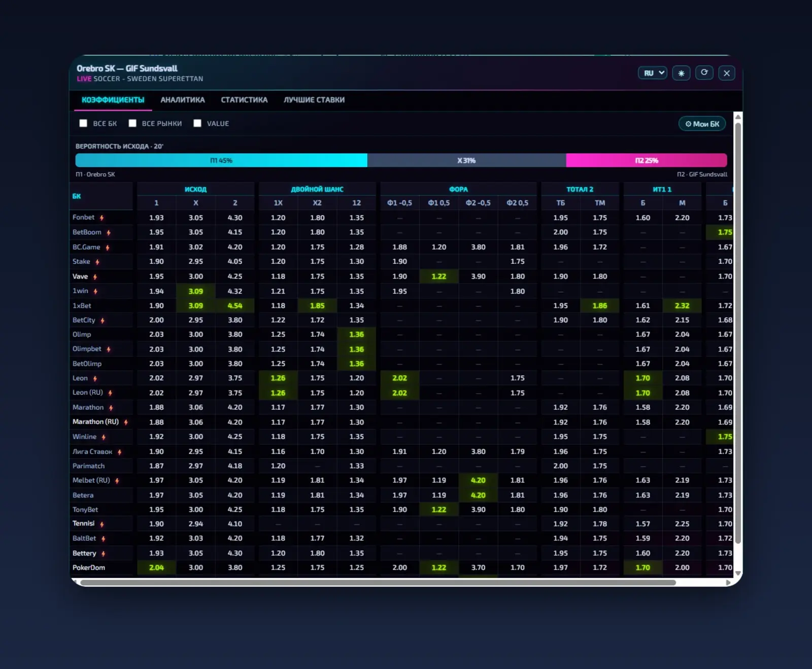Image resolution: width=812 pixels, height=669 pixels.
Task: Click Parimatch ТБ odds 2.00
Action: pyautogui.click(x=561, y=466)
